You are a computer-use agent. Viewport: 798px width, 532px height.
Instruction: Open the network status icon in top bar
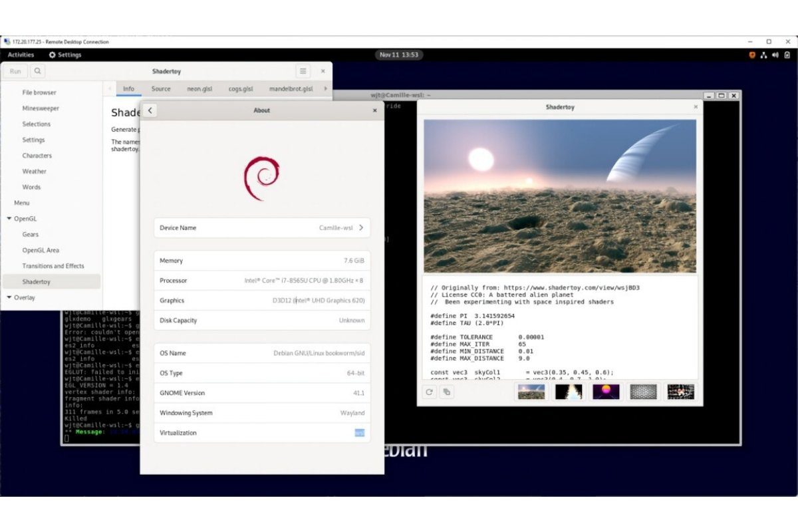pos(764,55)
